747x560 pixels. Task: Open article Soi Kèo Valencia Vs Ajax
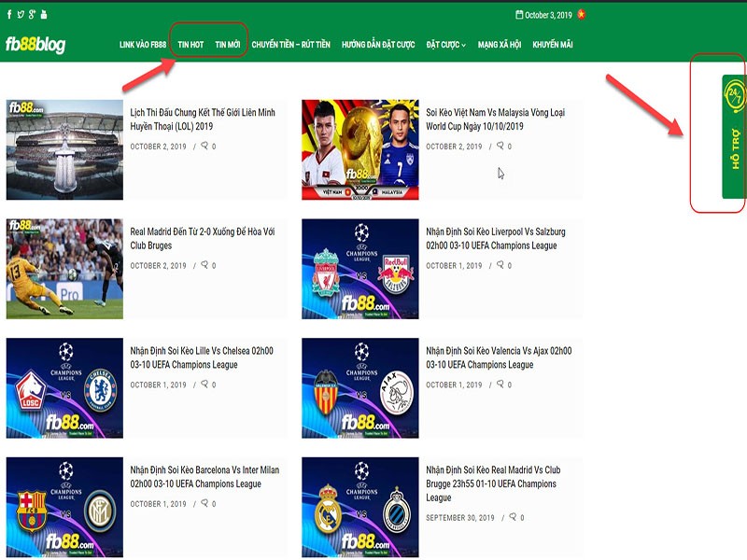coord(499,357)
